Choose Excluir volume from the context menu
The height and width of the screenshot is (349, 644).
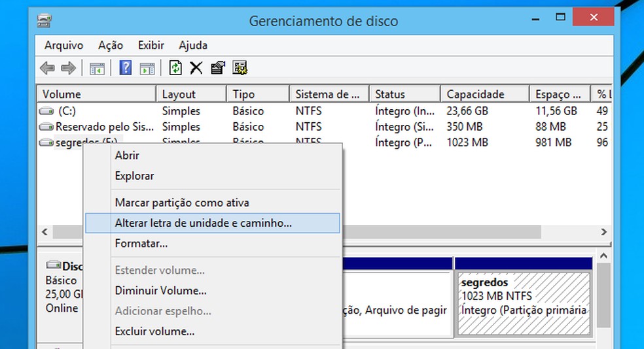click(212, 331)
